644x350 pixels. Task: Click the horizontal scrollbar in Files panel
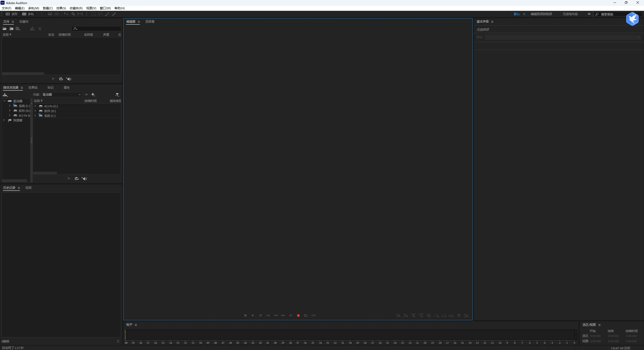click(x=23, y=74)
